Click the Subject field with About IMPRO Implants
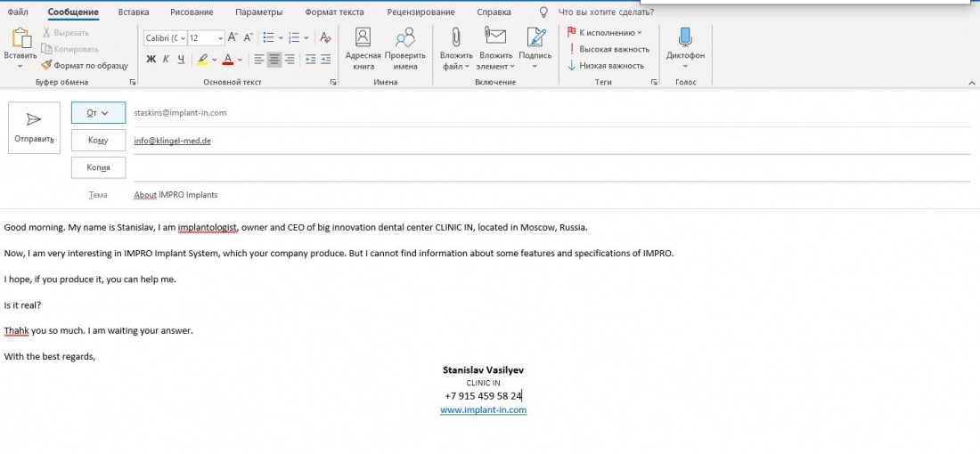Image resolution: width=980 pixels, height=454 pixels. 535,195
